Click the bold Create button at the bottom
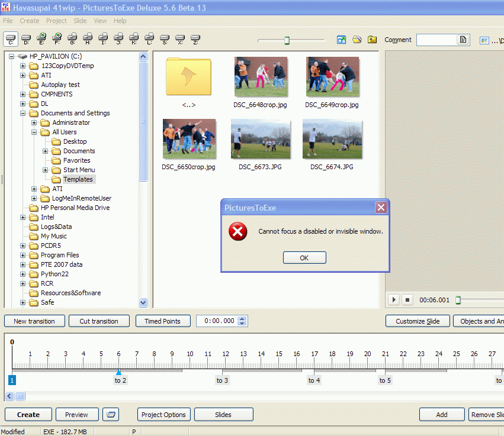 tap(28, 415)
